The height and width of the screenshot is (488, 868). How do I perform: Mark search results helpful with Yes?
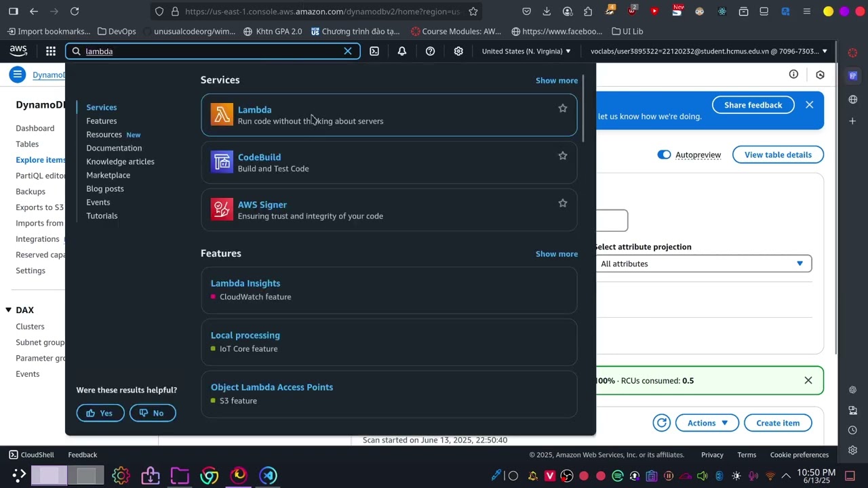coord(100,413)
